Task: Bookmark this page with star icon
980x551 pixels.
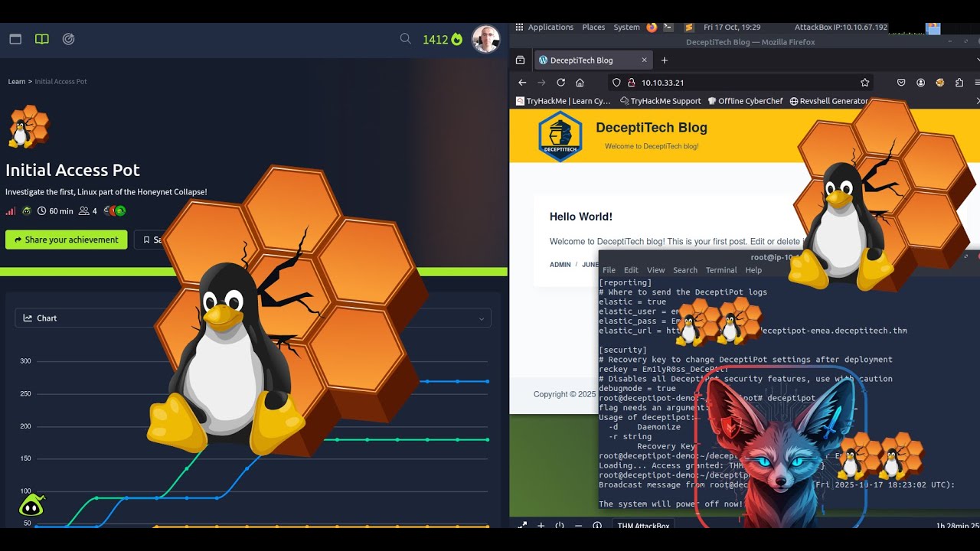Action: click(x=864, y=83)
